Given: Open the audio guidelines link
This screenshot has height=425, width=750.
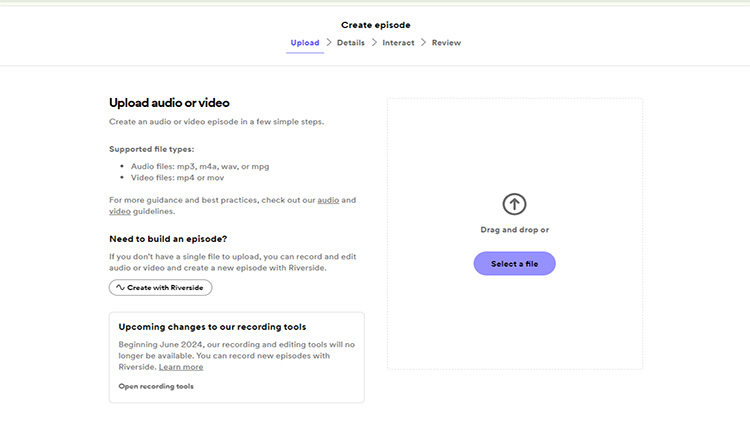Looking at the screenshot, I should pyautogui.click(x=328, y=200).
